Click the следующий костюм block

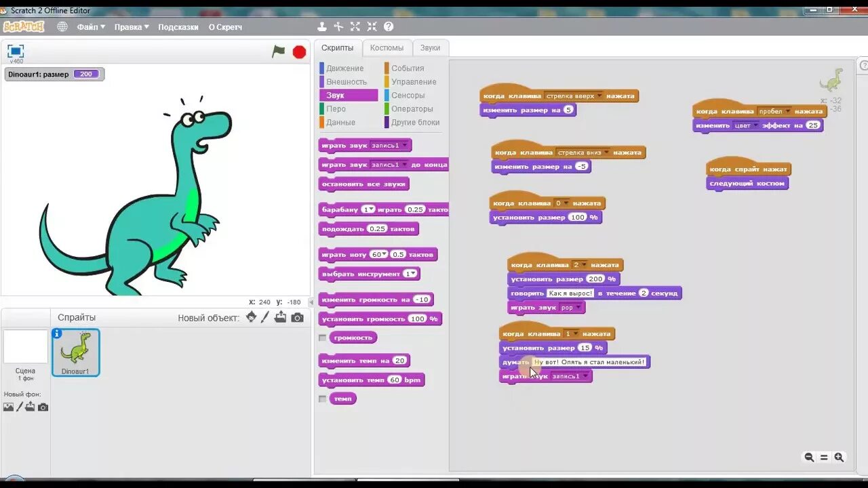click(x=747, y=184)
